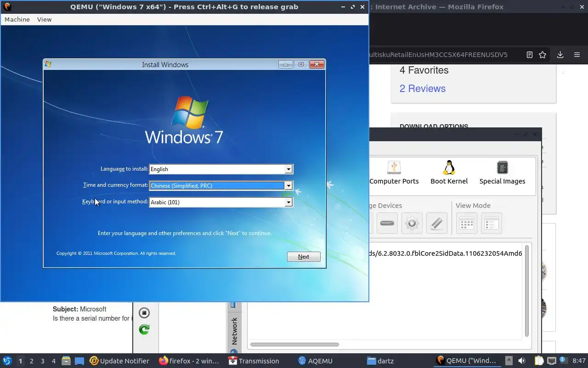Open the Lubuntu start menu icon
The height and width of the screenshot is (368, 588).
[7, 361]
